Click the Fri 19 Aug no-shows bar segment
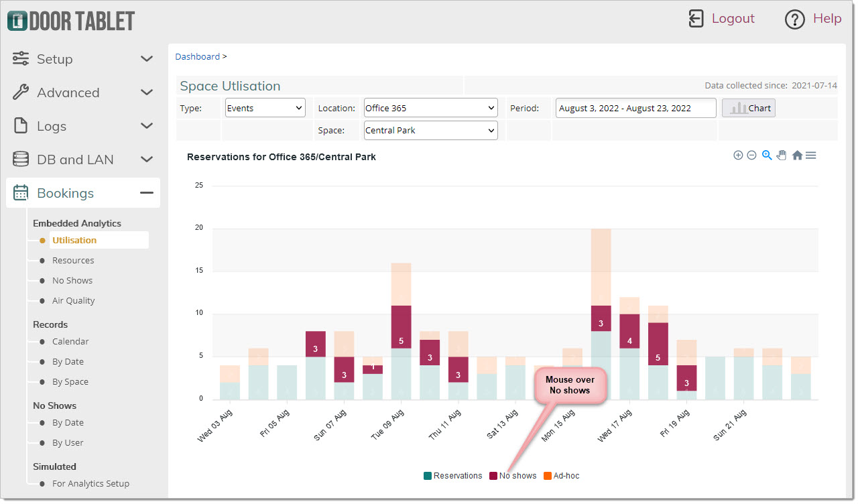Viewport: 858px width, 504px height. click(x=686, y=378)
